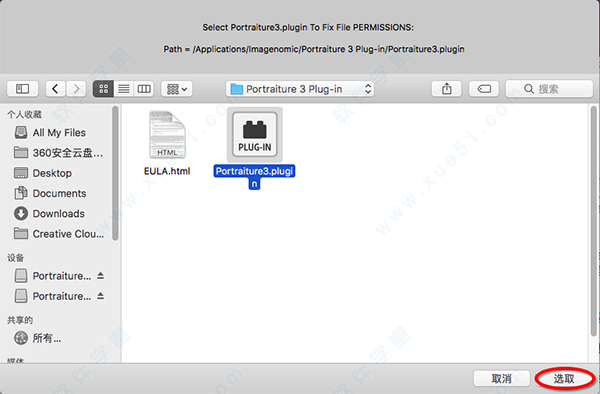This screenshot has height=394, width=600.
Task: Click the Share toolbar button
Action: 447,89
